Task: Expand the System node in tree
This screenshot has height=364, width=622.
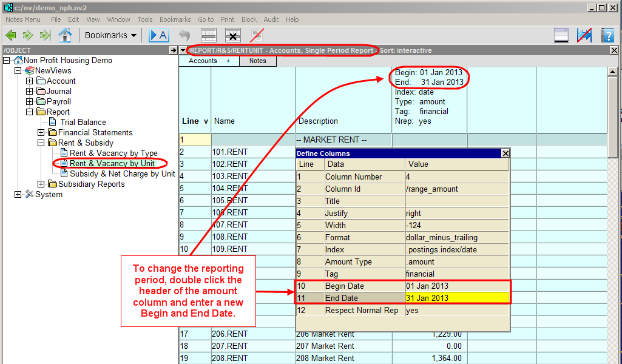Action: (x=18, y=195)
